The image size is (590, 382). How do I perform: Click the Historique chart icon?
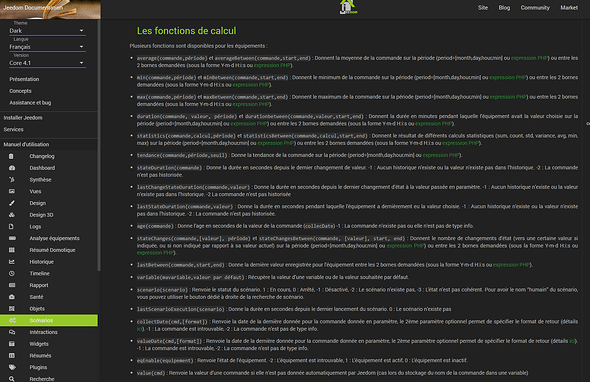coord(12,262)
